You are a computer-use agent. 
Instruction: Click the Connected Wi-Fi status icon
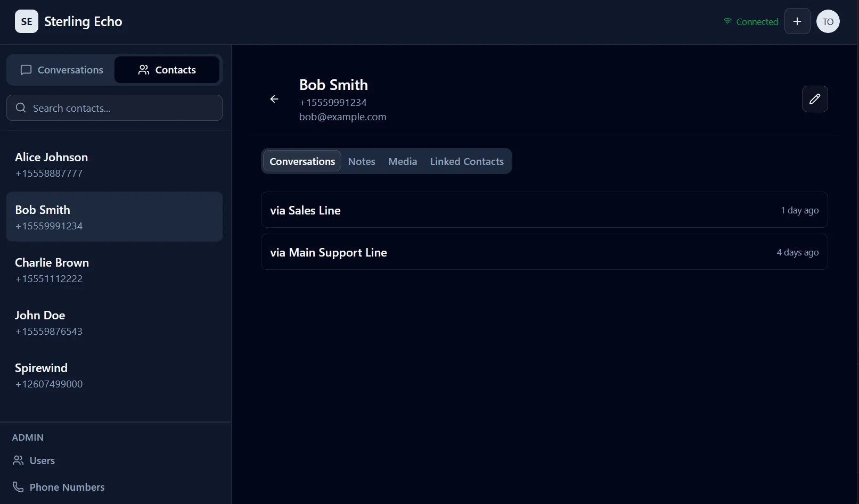point(727,21)
